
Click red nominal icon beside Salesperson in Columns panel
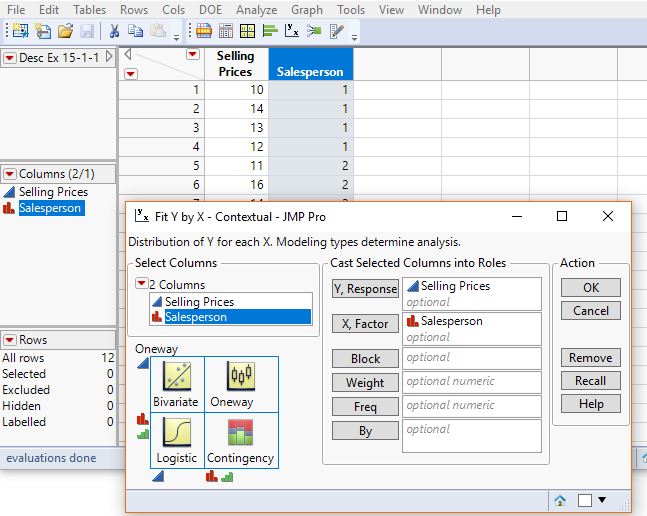(9, 208)
